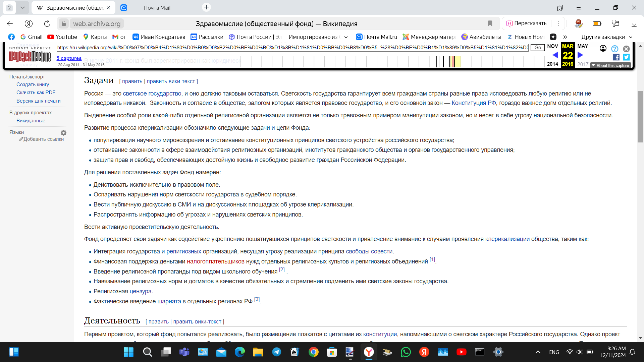Open the Gmail bookmark
The height and width of the screenshot is (362, 644).
coord(31,37)
